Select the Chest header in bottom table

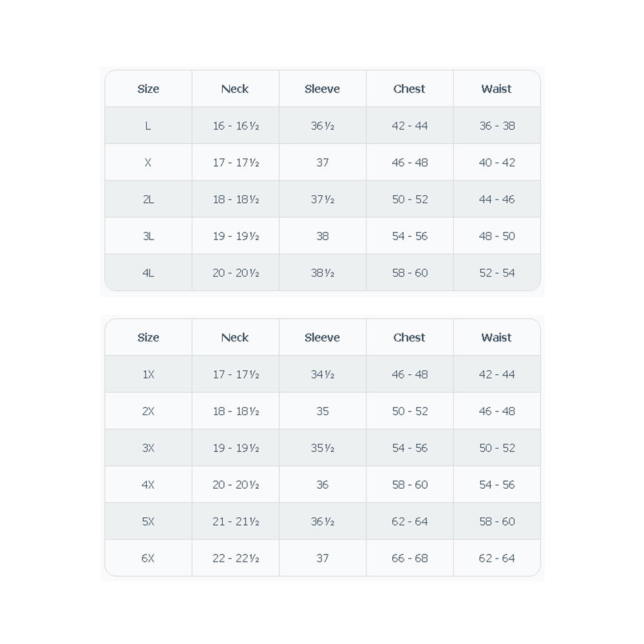410,337
